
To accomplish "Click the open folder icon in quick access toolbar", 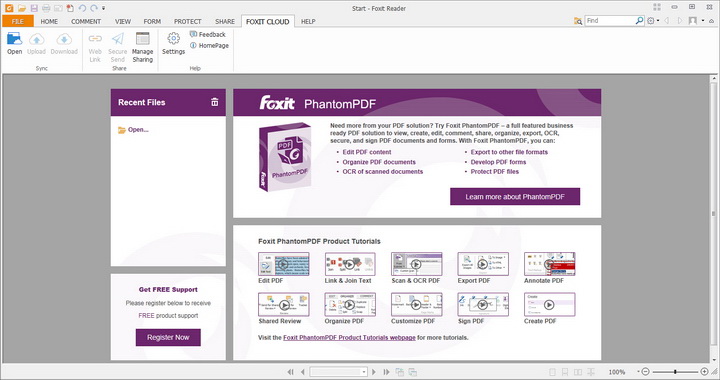I will click(22, 8).
